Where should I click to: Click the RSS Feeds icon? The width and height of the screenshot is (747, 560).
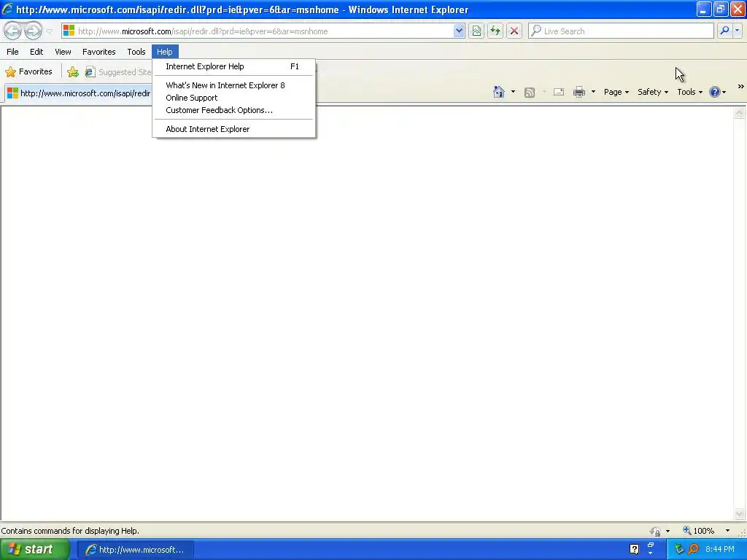click(530, 93)
